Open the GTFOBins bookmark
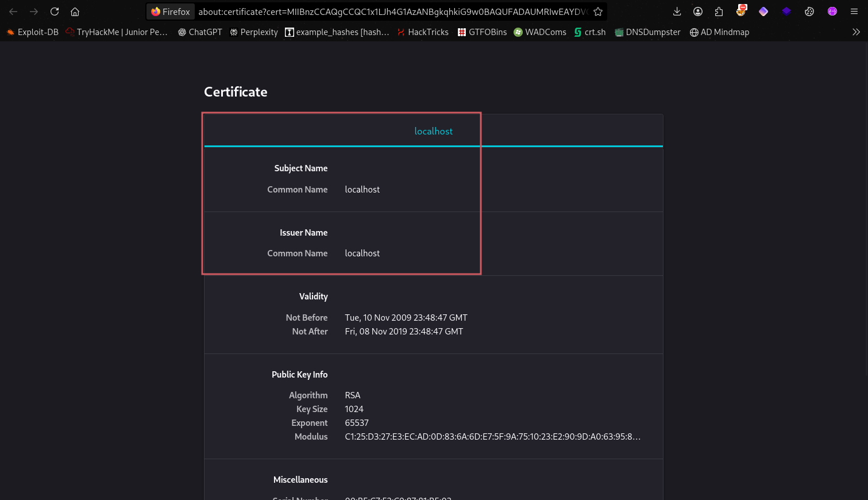This screenshot has height=500, width=868. pos(482,32)
